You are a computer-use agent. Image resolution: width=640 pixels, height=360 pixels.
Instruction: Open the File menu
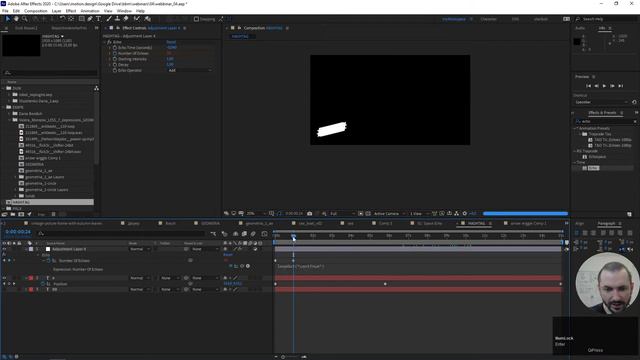click(5, 11)
